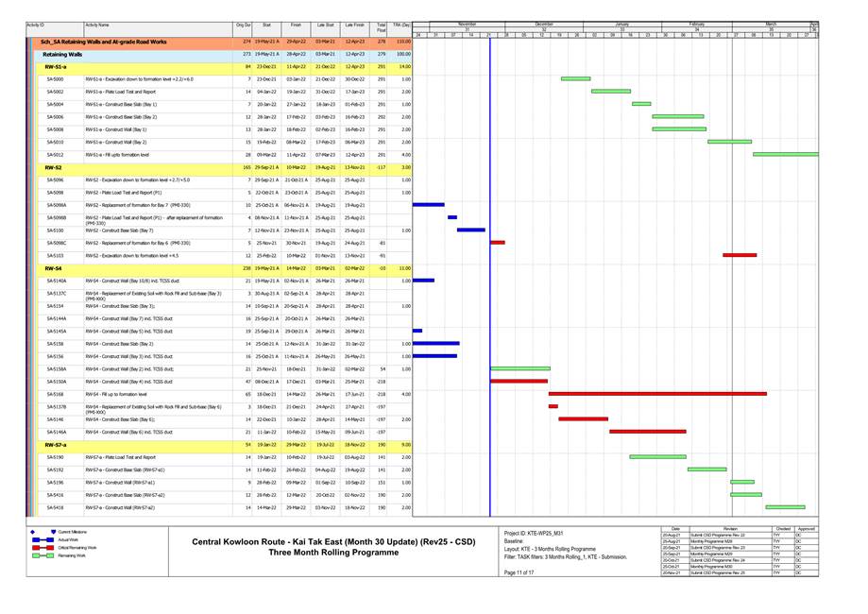Click the February month timescale header
Screen dimensions: 868x614
click(x=696, y=24)
